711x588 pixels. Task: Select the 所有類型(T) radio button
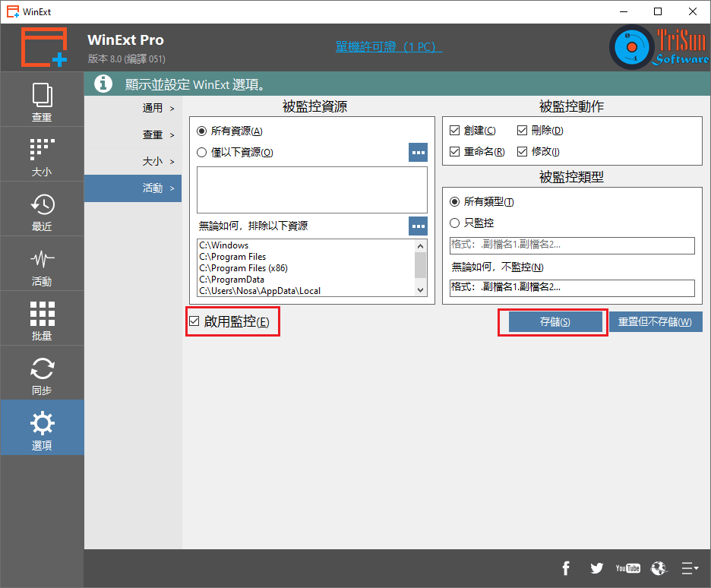click(455, 202)
